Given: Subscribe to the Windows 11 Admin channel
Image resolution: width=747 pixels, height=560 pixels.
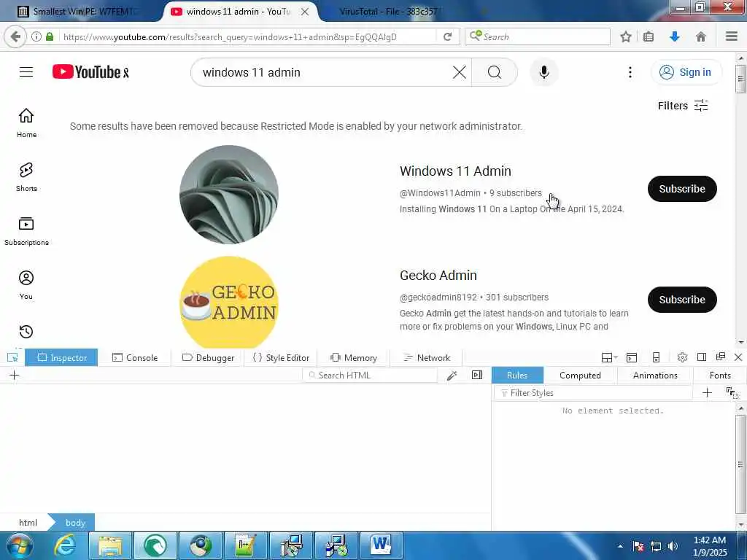Looking at the screenshot, I should click(x=682, y=189).
